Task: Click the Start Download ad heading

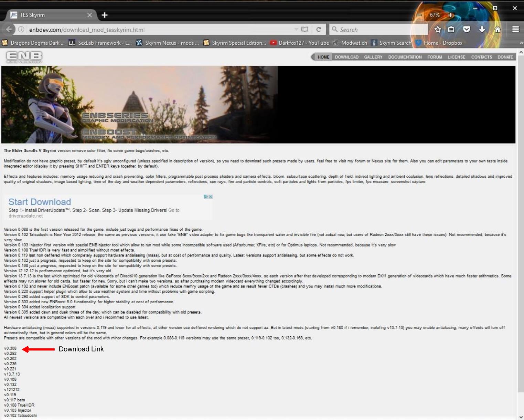Action: tap(40, 202)
